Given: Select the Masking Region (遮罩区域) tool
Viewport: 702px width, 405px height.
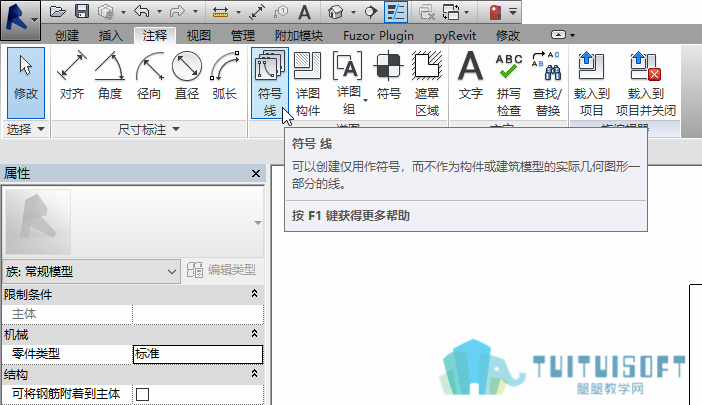Looking at the screenshot, I should 427,84.
